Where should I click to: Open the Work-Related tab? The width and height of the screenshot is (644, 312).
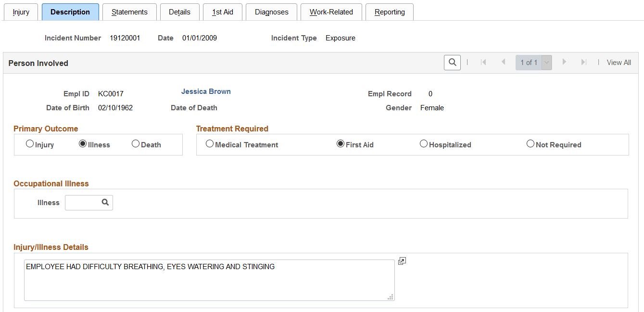click(x=331, y=12)
